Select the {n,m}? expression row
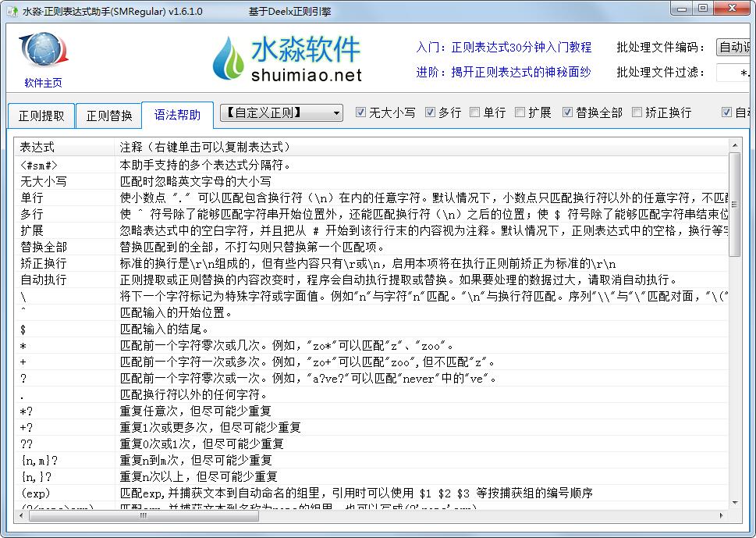This screenshot has width=756, height=538. [x=371, y=461]
